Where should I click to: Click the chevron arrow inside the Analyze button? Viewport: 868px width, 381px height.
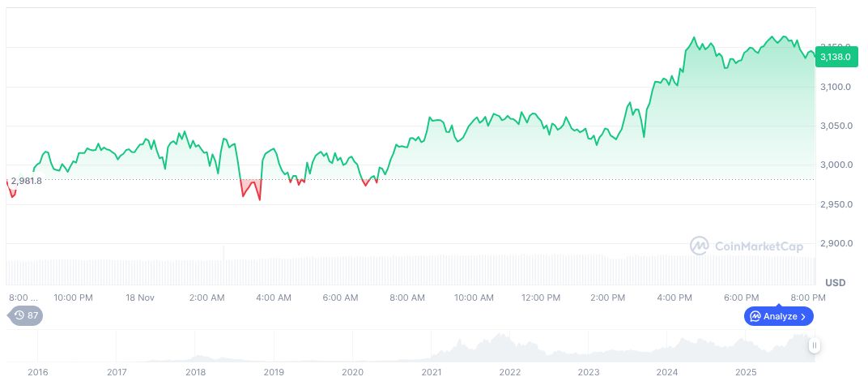(803, 316)
